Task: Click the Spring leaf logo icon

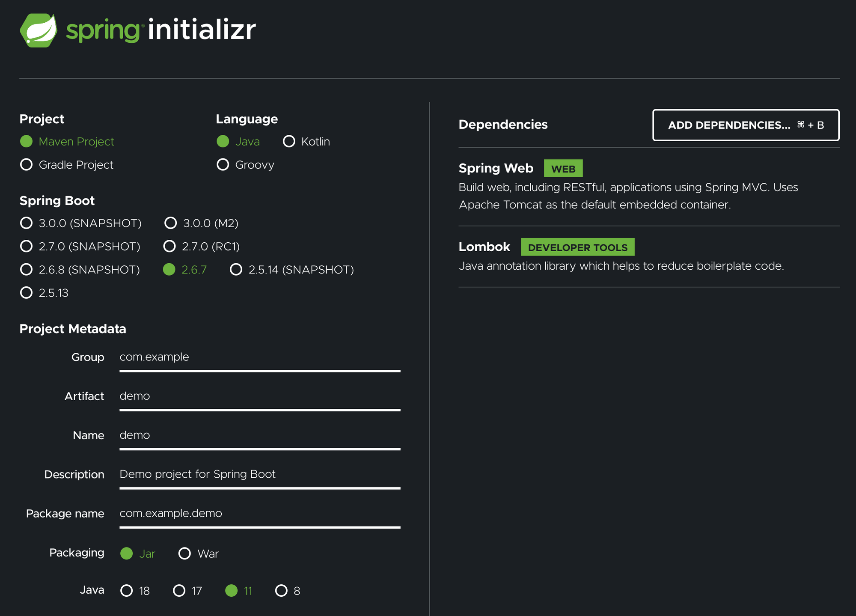Action: 39,30
